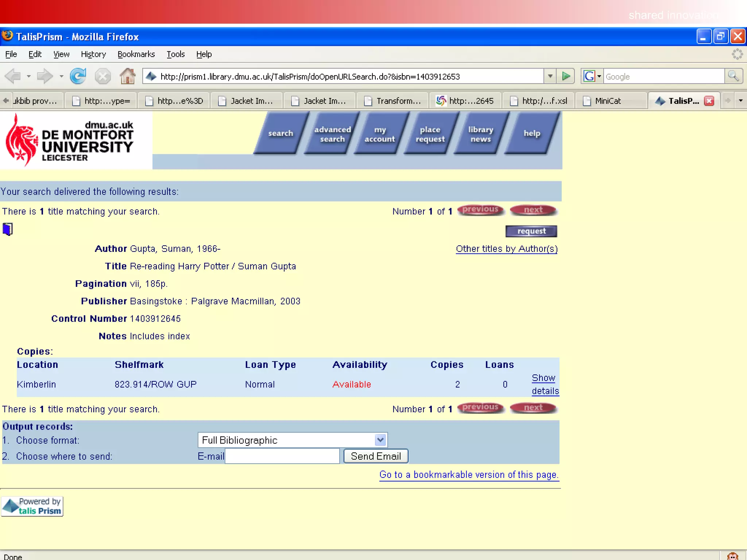747x560 pixels.
Task: Click the Stop loading icon
Action: pyautogui.click(x=103, y=76)
